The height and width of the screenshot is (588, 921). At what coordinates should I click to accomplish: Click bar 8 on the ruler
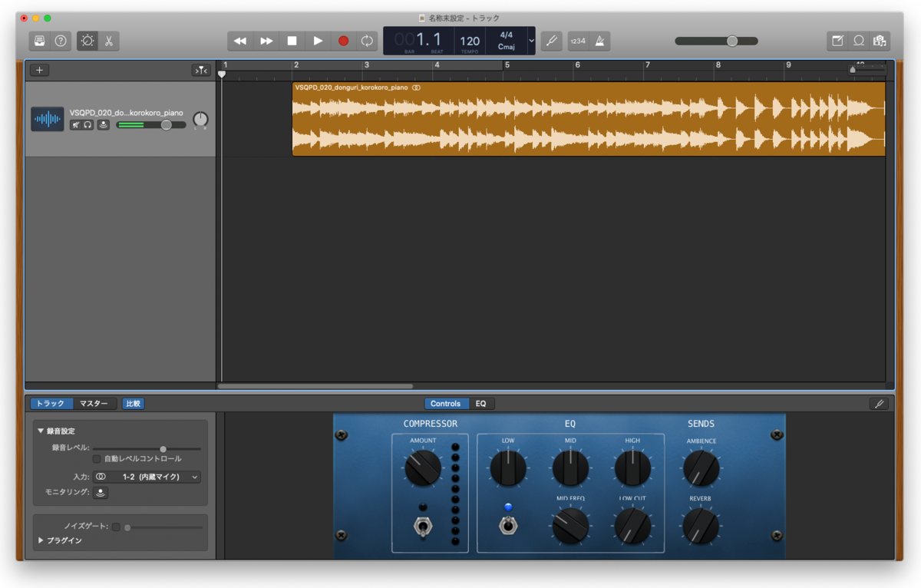tap(718, 65)
